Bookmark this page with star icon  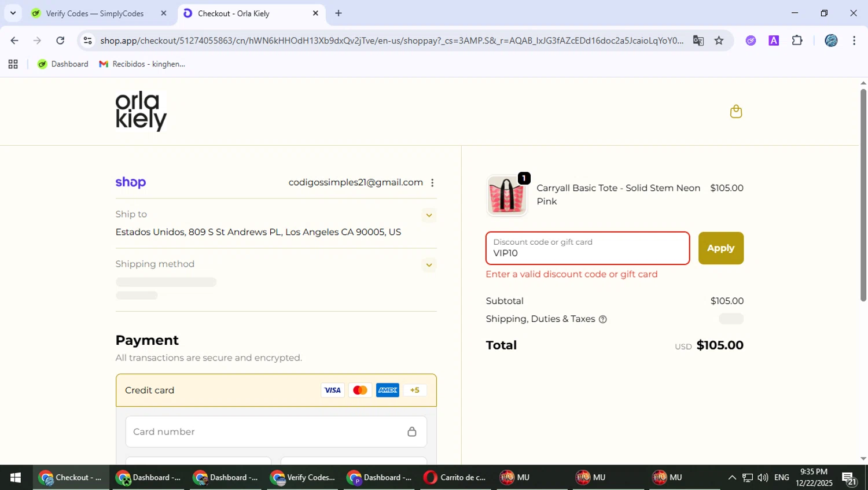click(x=719, y=40)
